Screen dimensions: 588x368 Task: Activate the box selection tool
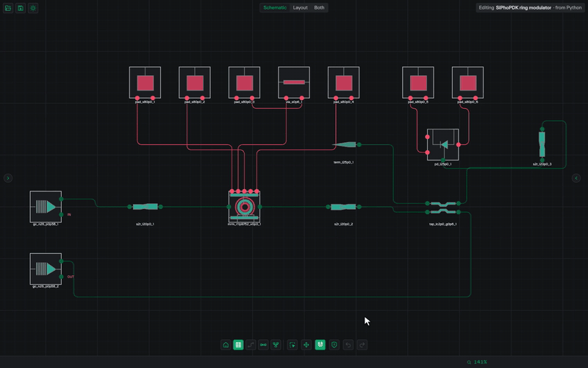coord(292,344)
